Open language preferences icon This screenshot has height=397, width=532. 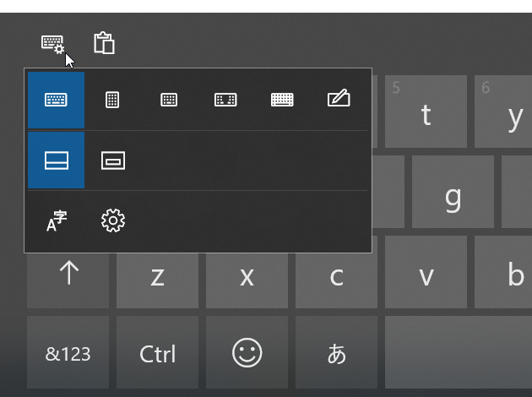pos(56,221)
